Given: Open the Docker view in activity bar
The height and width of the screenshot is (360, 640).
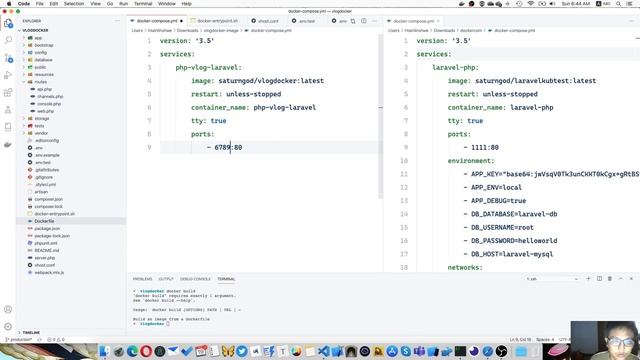Looking at the screenshot, I should (8, 144).
